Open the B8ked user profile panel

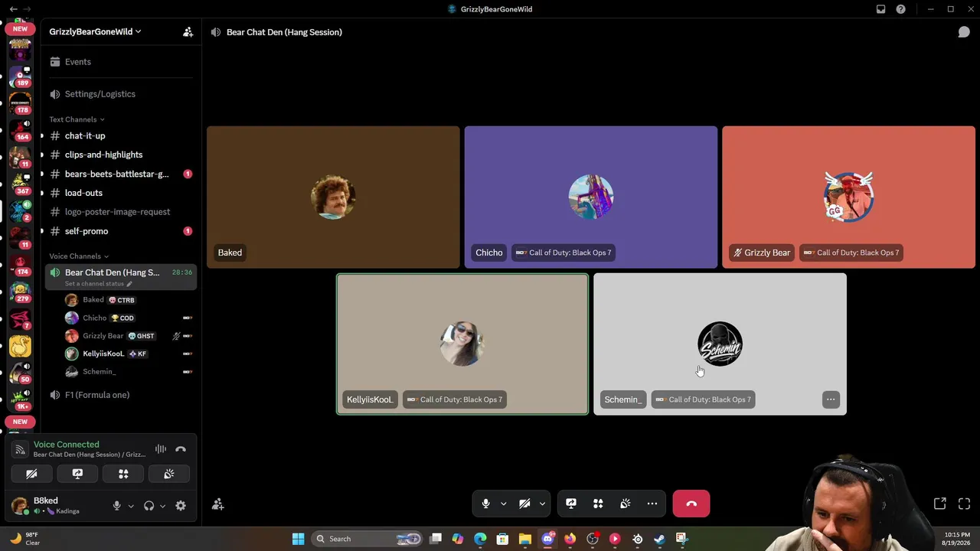[x=57, y=505]
